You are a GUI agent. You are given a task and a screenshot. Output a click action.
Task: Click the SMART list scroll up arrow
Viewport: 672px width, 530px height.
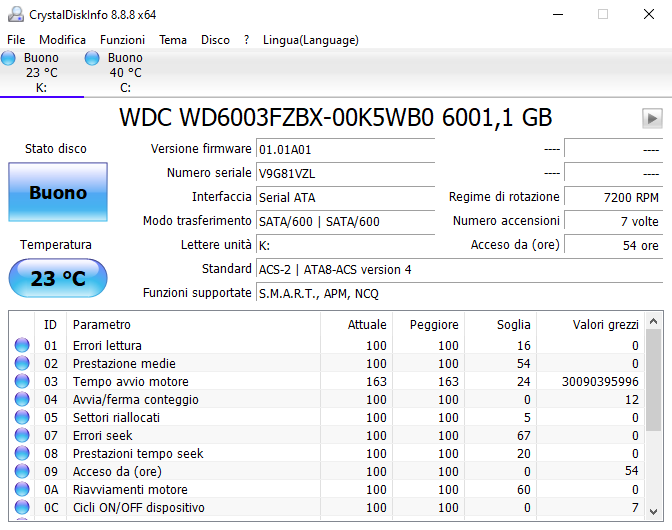(x=654, y=321)
